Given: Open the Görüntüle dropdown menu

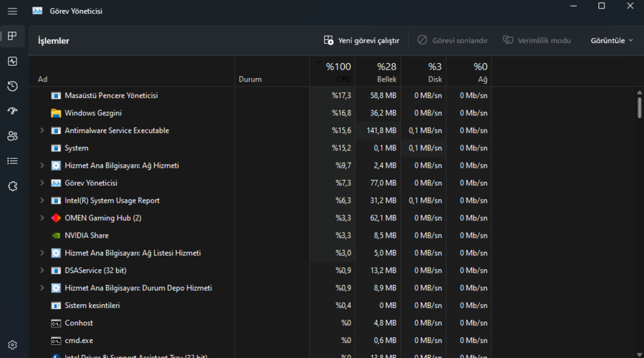Looking at the screenshot, I should [x=612, y=41].
